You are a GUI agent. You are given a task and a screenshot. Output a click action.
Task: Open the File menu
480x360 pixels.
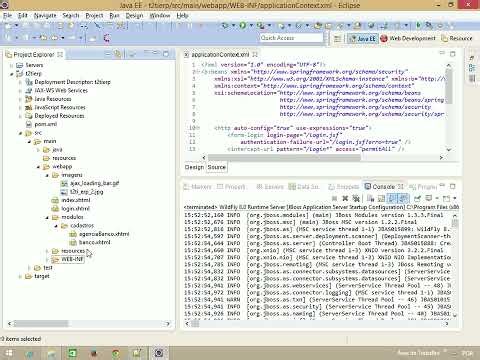pos(8,15)
